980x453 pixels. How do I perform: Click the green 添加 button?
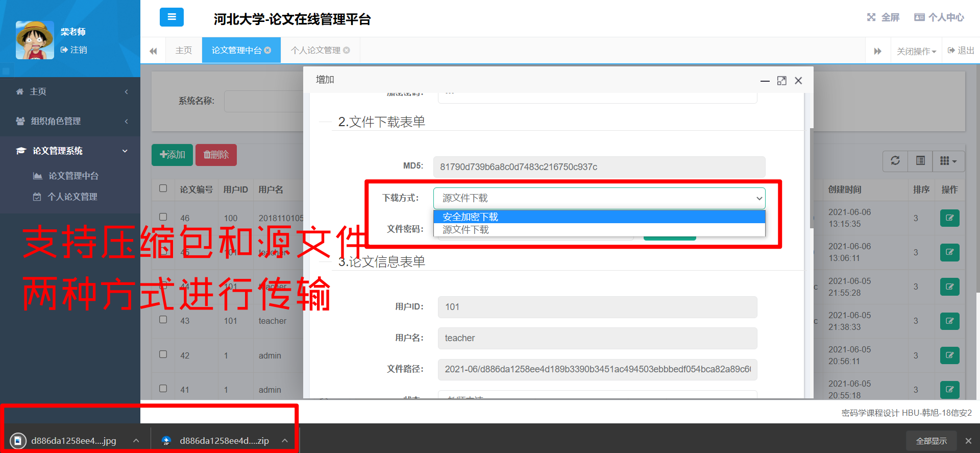point(172,155)
